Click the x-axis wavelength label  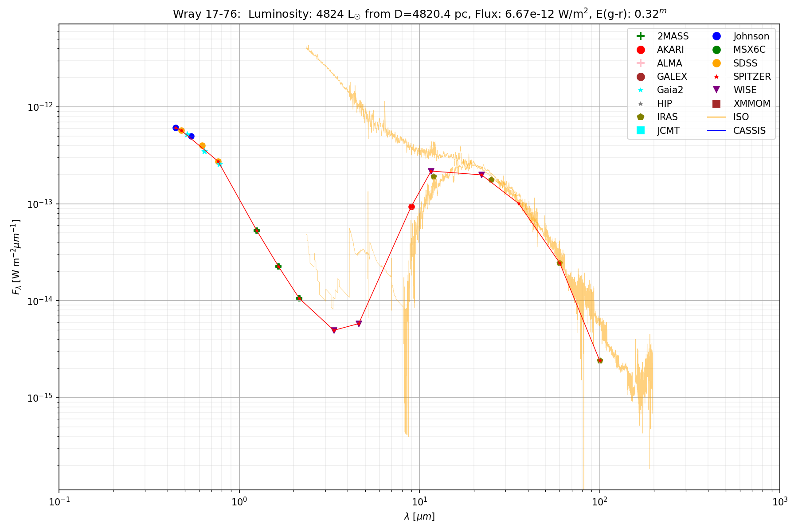point(419,516)
